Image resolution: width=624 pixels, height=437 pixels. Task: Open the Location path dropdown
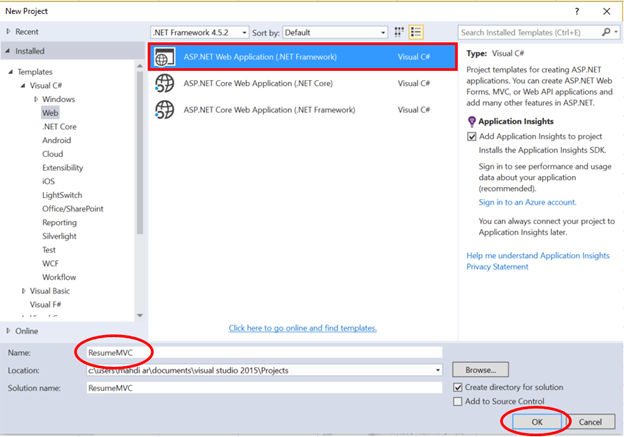[437, 370]
